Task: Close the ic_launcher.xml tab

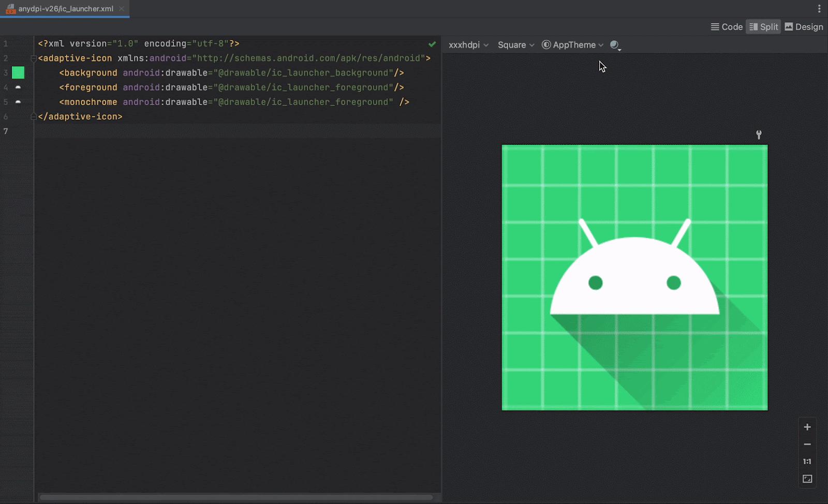Action: click(121, 8)
